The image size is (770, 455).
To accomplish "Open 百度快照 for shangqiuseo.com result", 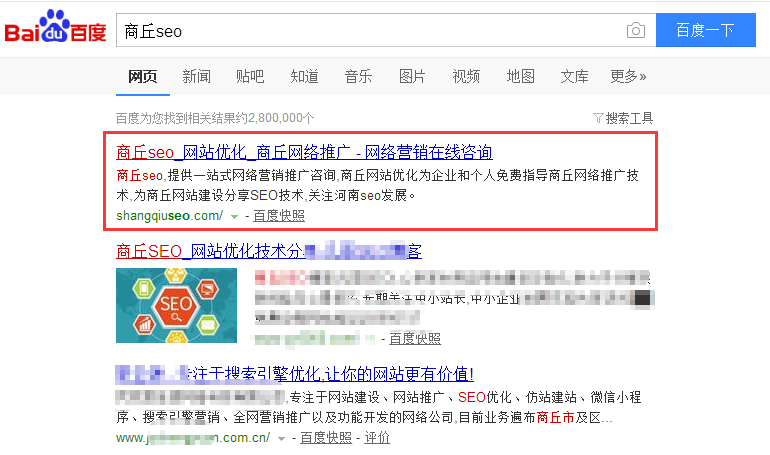I will click(x=279, y=215).
